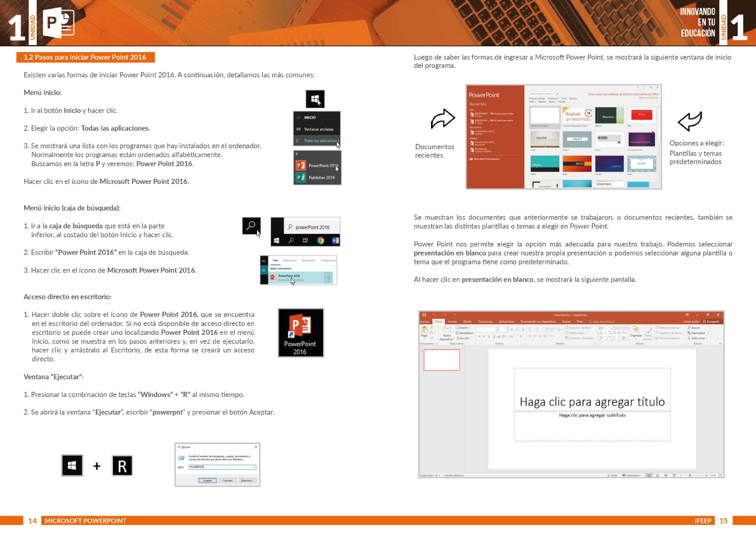Open the Relleno de forma dropdown
756x534 pixels.
[668, 328]
